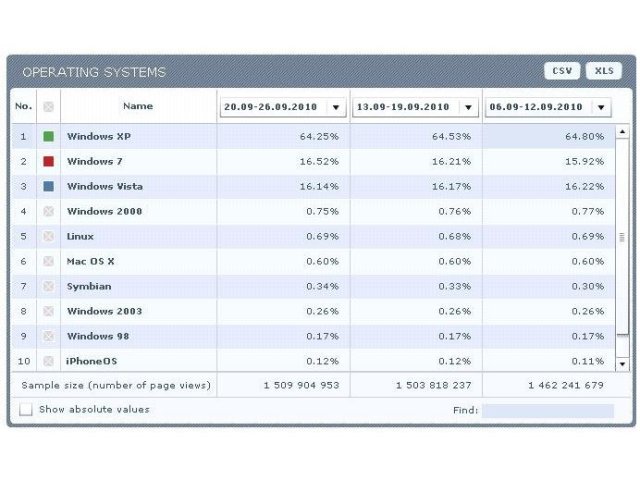Click the Find input field
640x480 pixels.
tap(547, 410)
